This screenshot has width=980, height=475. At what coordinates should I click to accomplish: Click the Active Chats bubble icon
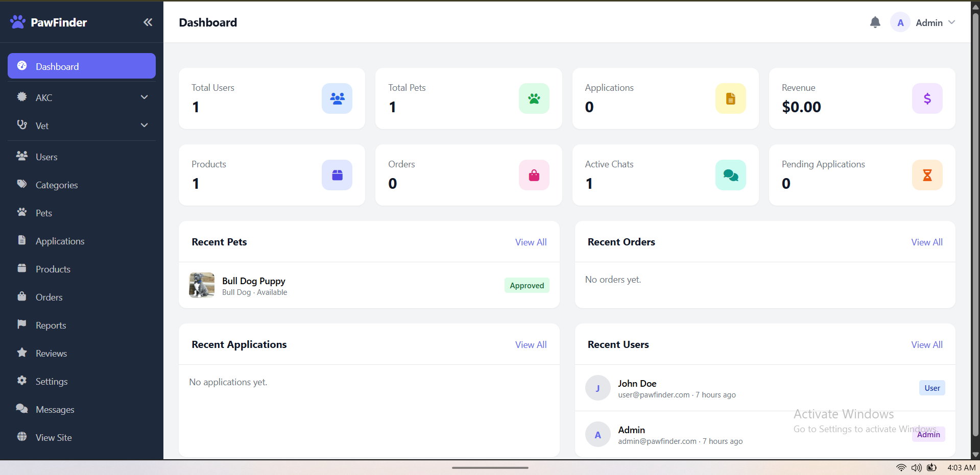tap(730, 175)
